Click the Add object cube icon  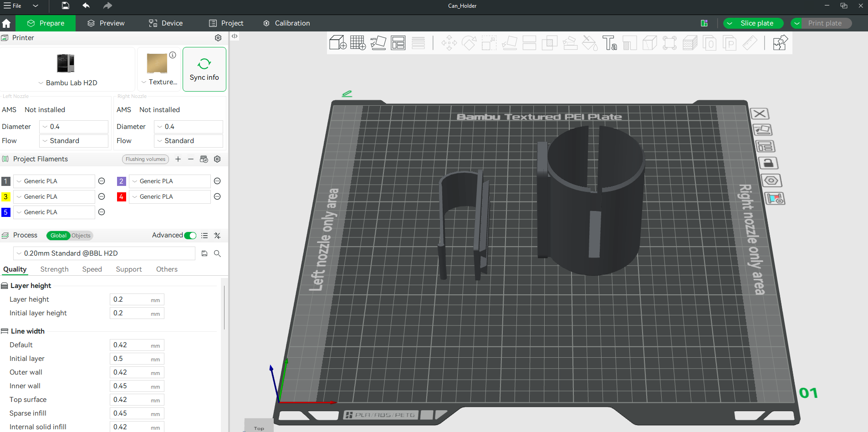click(x=337, y=43)
